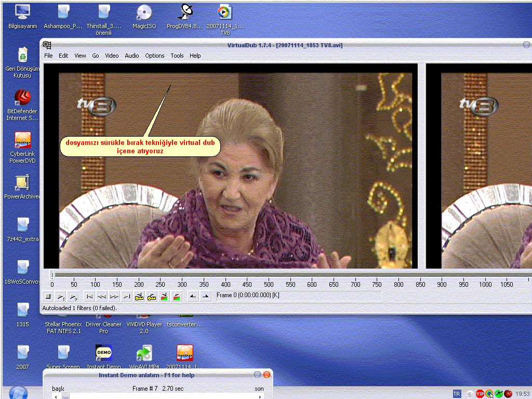Screen dimensions: 532x399
Task: Click the Instant Demo right scroll arrow
Action: click(260, 396)
